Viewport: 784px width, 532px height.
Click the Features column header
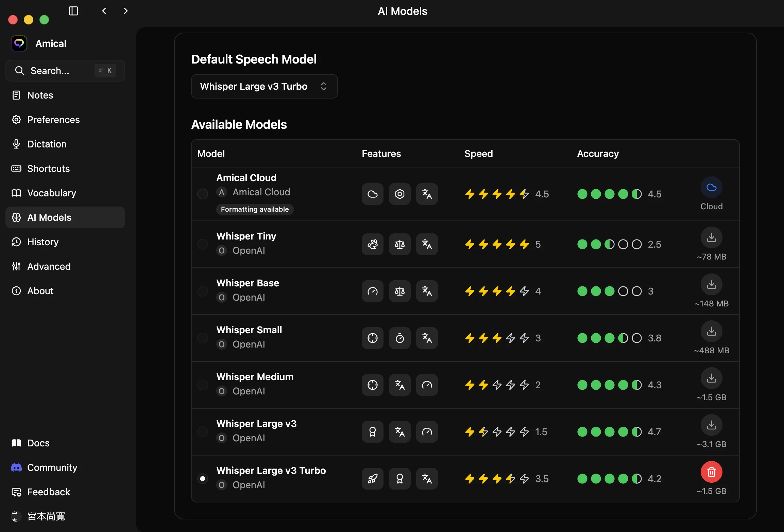[x=381, y=154]
